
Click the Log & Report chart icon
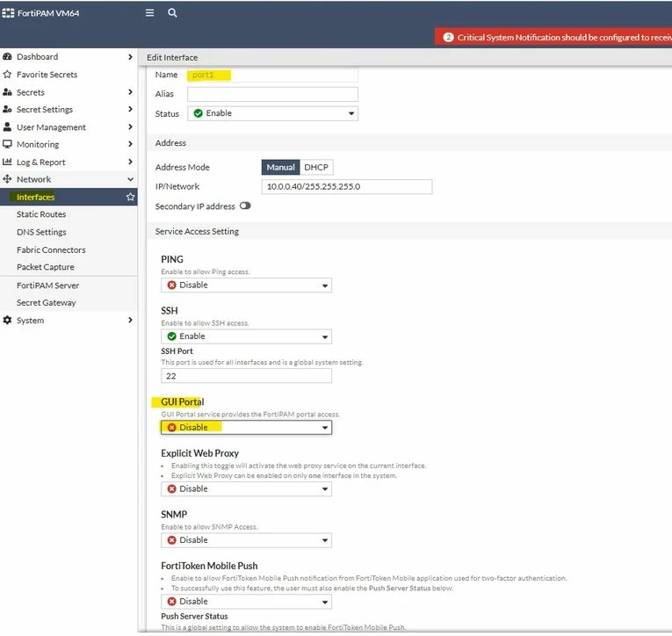pos(7,162)
